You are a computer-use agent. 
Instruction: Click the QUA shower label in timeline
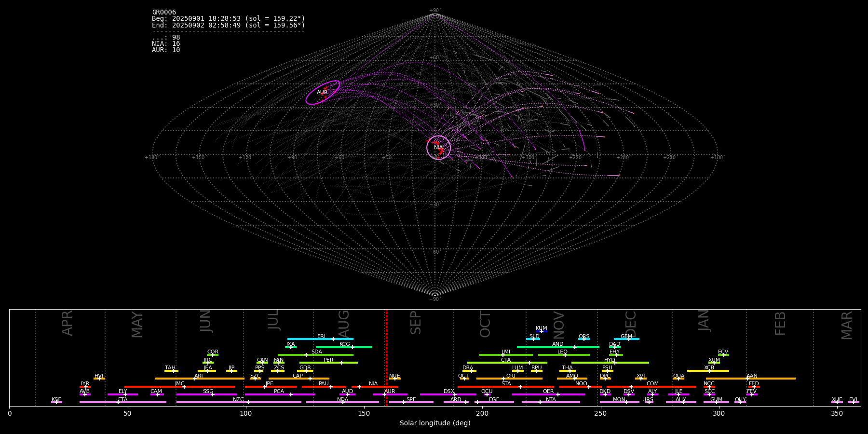point(679,376)
